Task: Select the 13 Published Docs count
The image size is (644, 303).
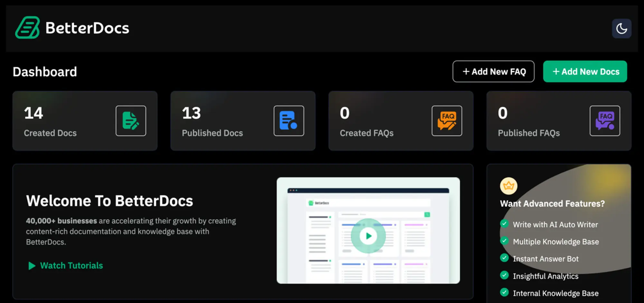Action: click(x=191, y=113)
